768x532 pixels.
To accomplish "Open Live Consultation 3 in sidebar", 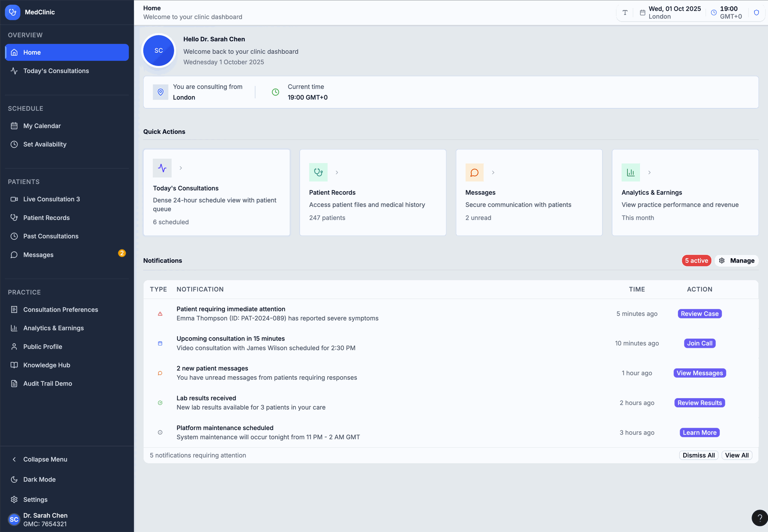I will (51, 199).
